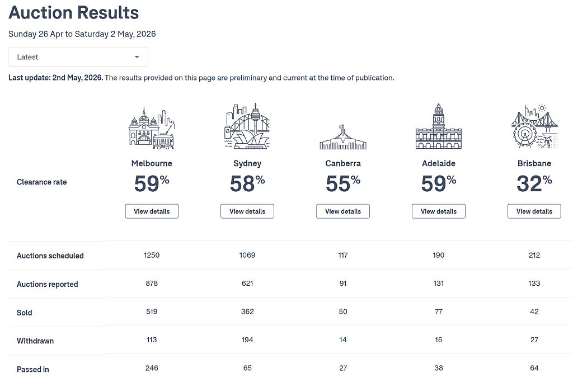This screenshot has width=573, height=392.
Task: Click the Brisbane Story Bridge icon
Action: point(534,126)
